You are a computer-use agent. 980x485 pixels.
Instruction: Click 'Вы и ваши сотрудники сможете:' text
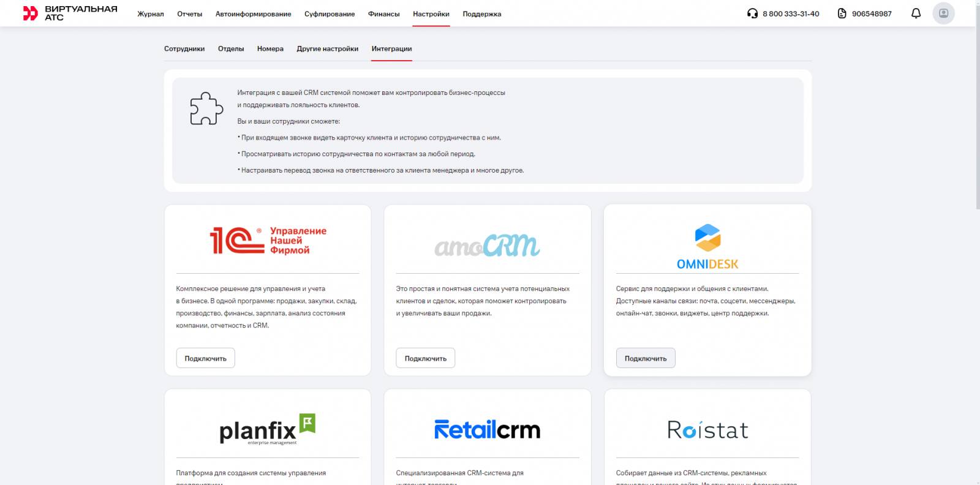tap(288, 121)
